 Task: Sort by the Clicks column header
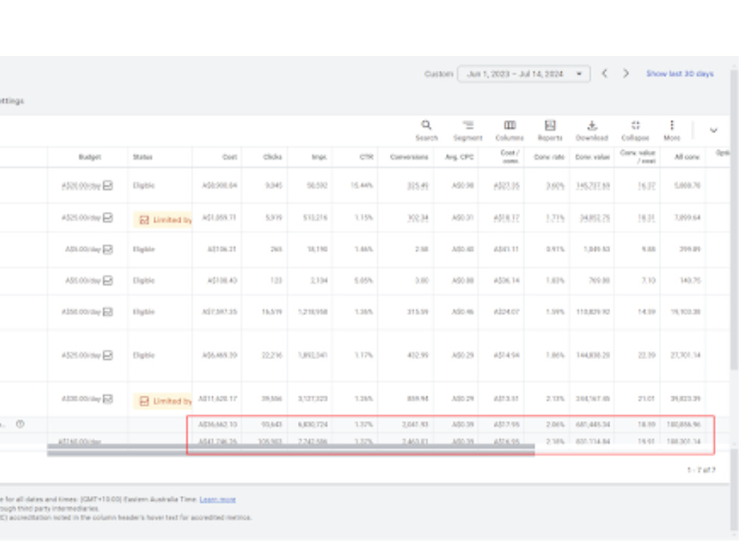tap(273, 157)
